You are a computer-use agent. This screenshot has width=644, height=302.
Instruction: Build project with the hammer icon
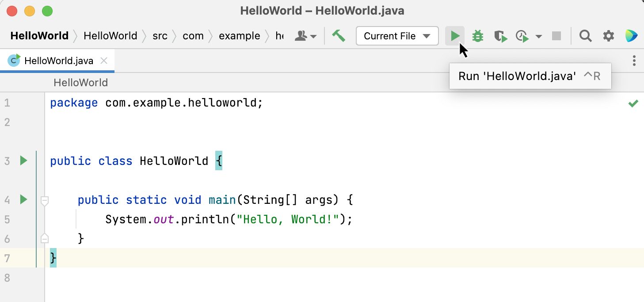[339, 36]
